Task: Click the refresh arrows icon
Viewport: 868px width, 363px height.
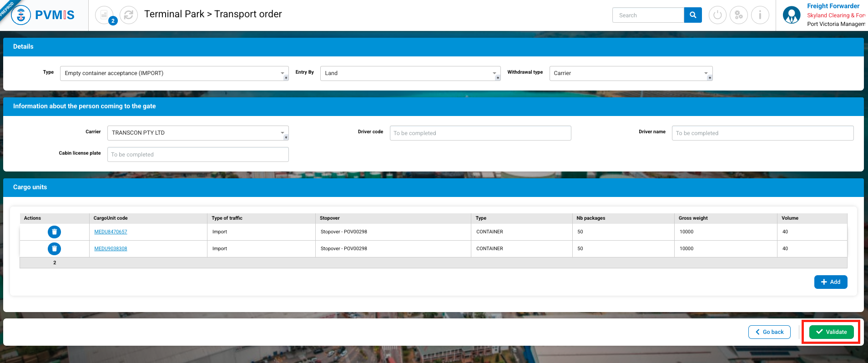Action: [129, 15]
